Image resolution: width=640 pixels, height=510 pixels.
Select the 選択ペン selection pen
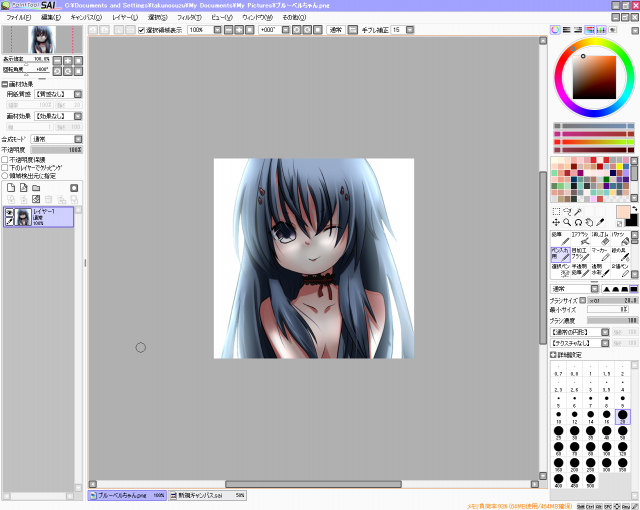[560, 270]
